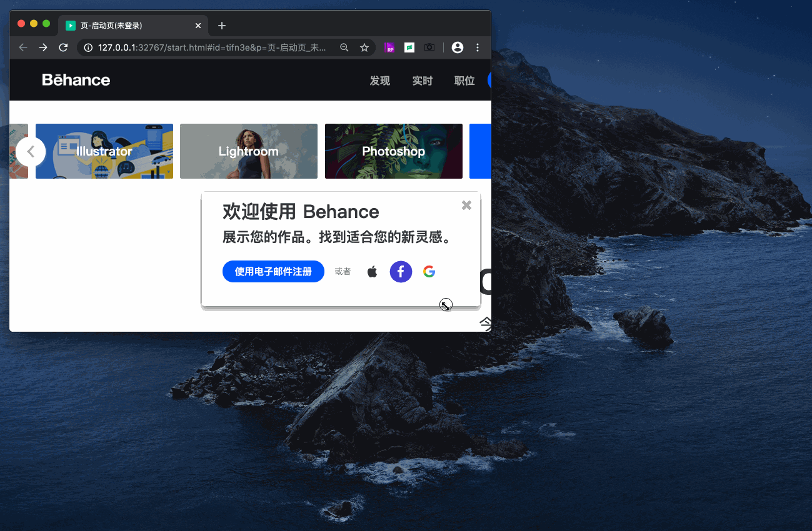812x531 pixels.
Task: Sign up with the Facebook icon
Action: click(401, 272)
